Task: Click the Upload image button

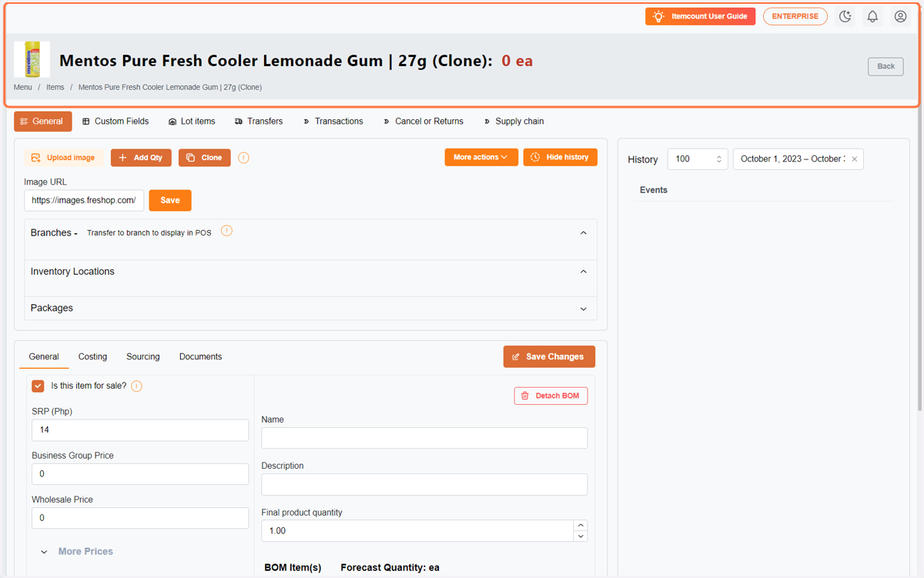Action: (x=63, y=158)
